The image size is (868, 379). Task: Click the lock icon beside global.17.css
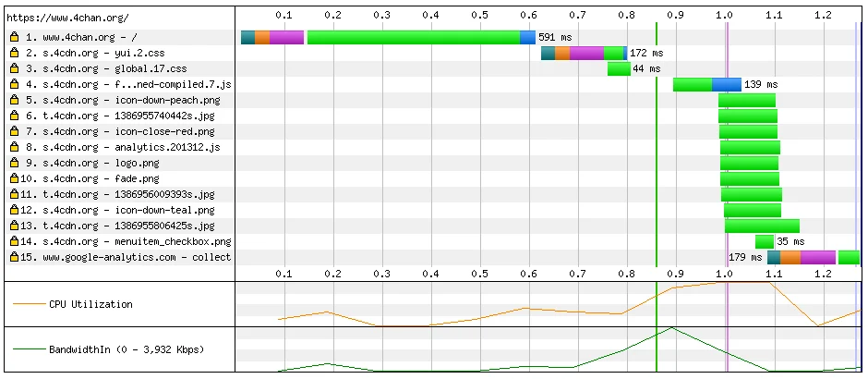point(15,68)
